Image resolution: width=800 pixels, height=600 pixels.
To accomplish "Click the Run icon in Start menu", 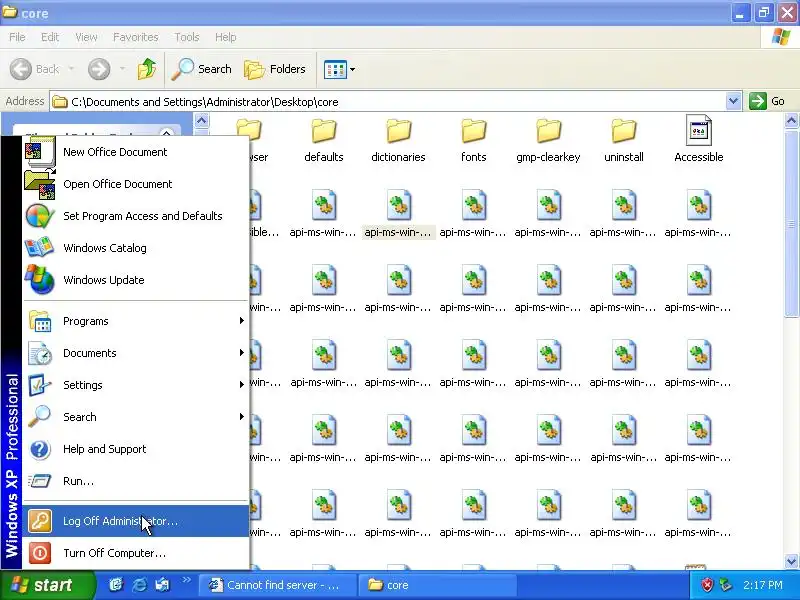I will pyautogui.click(x=40, y=481).
